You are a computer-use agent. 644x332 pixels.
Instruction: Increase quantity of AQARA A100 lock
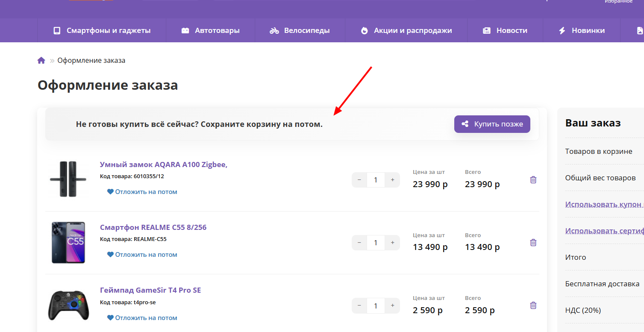click(x=392, y=180)
